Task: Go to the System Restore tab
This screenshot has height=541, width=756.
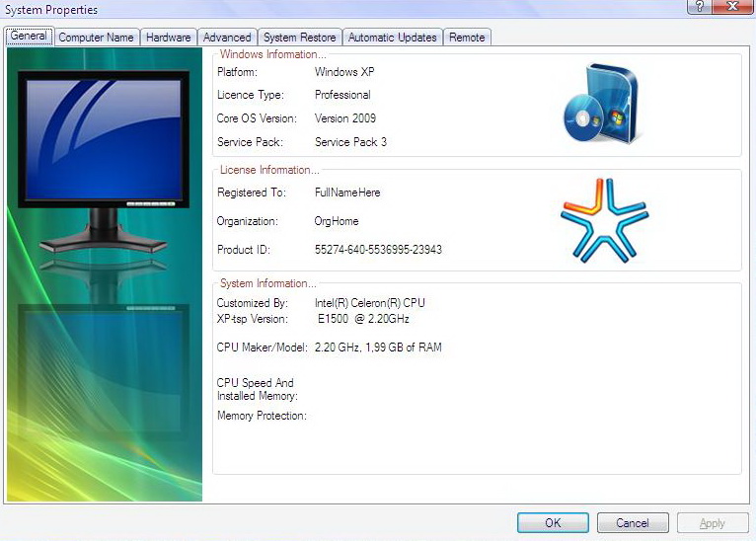Action: point(299,38)
